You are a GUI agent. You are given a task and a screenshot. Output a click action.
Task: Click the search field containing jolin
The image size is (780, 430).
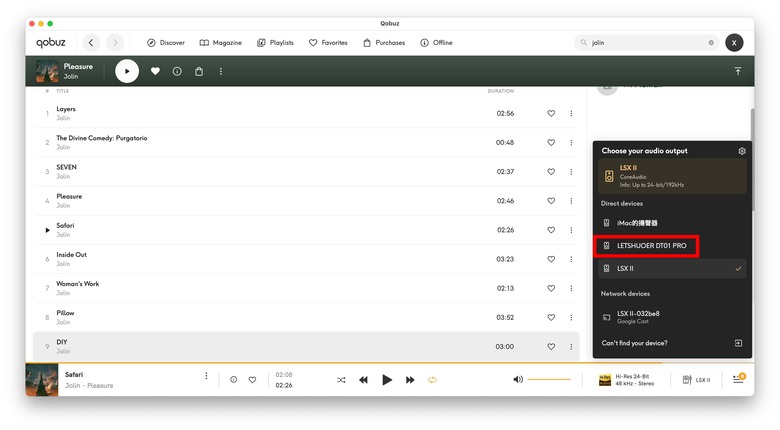click(647, 43)
